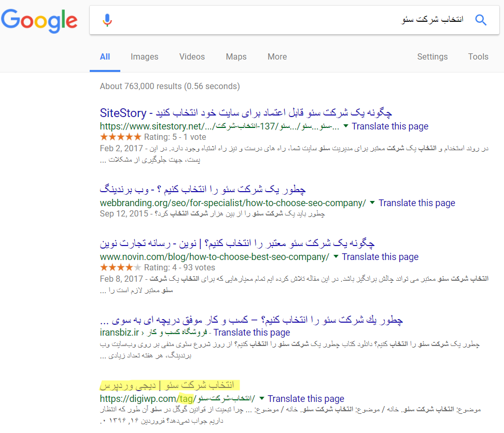
Task: Translate the SiteStory result page
Action: pos(390,126)
